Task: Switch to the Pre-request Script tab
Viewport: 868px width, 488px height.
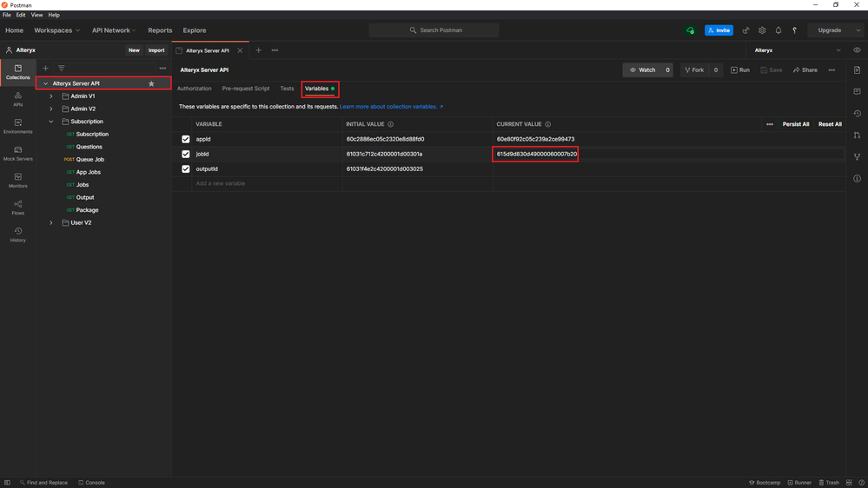Action: 246,89
